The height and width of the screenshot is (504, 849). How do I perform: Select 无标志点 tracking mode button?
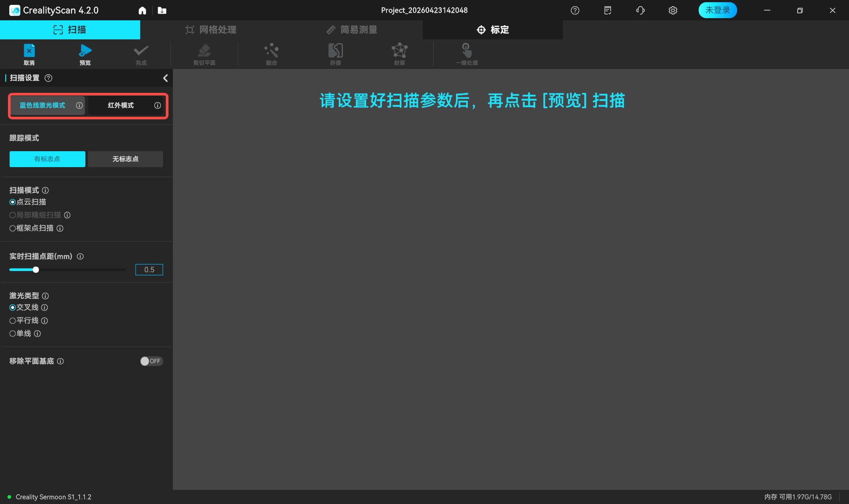(125, 159)
